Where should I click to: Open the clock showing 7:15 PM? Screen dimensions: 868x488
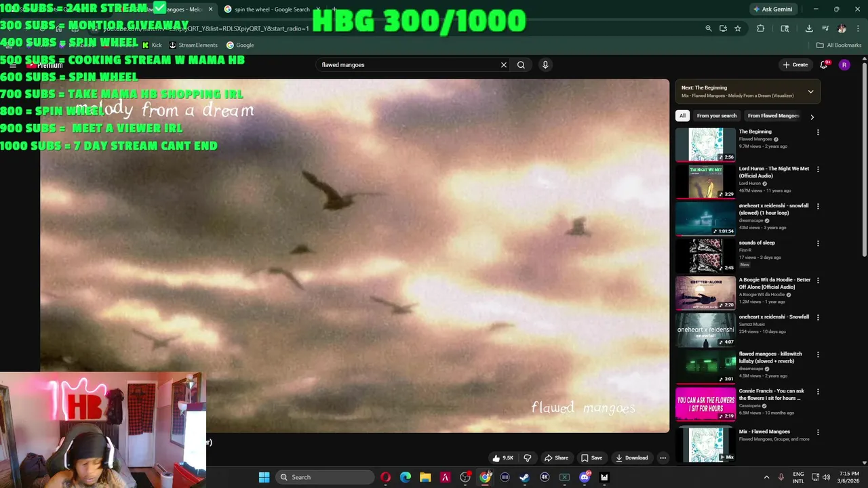[849, 477]
